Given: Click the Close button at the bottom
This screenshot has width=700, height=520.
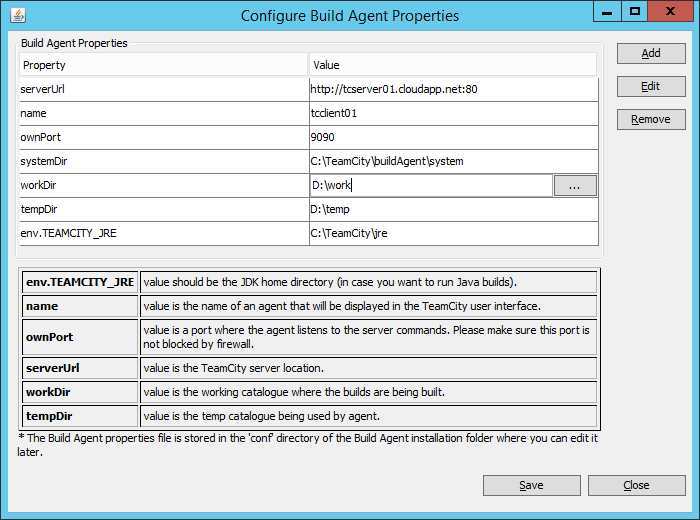Looking at the screenshot, I should pyautogui.click(x=637, y=485).
